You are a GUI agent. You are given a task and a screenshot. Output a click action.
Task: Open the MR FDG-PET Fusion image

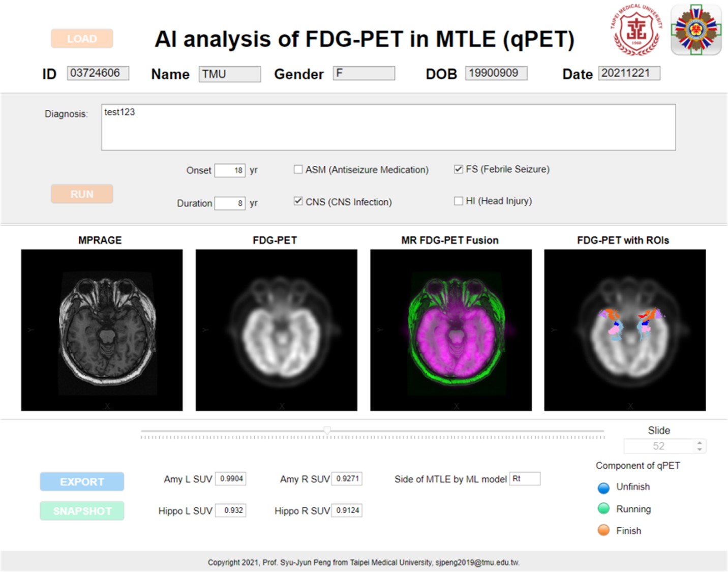coord(451,330)
